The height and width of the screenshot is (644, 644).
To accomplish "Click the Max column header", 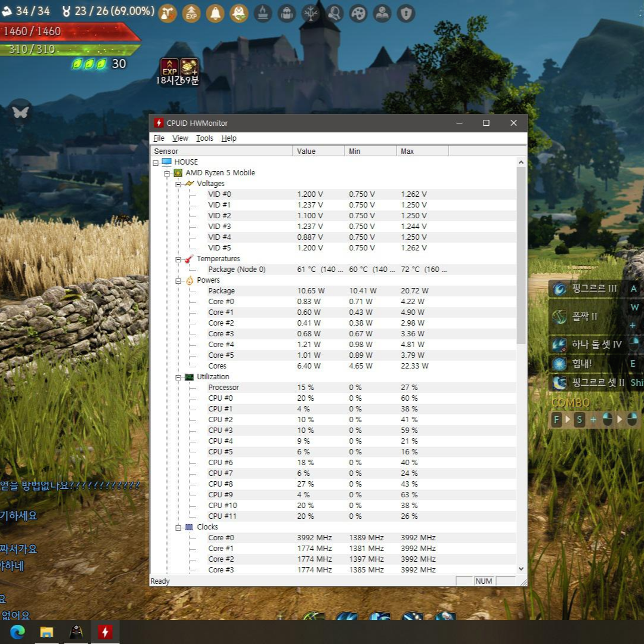I will tap(422, 151).
